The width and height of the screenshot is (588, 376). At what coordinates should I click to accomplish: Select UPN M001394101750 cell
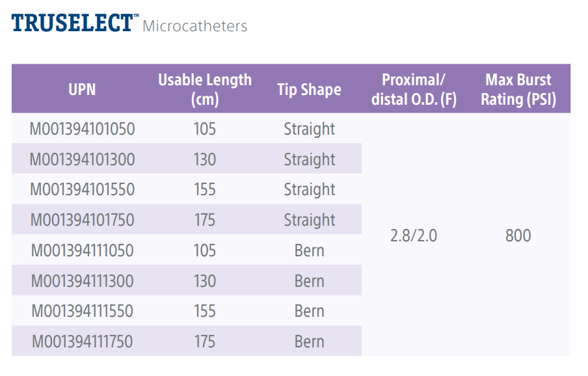[x=82, y=220]
